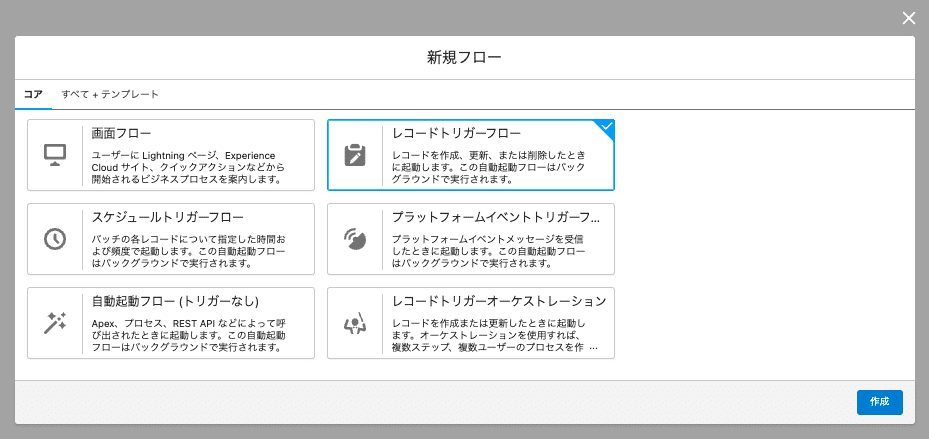Click description starting レコードを作成または更新したとき
The height and width of the screenshot is (439, 929).
(496, 335)
